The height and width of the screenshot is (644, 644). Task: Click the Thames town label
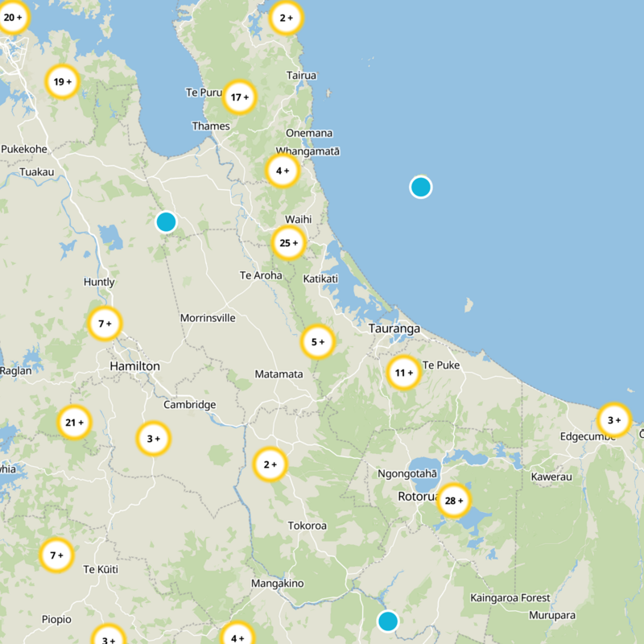click(211, 126)
